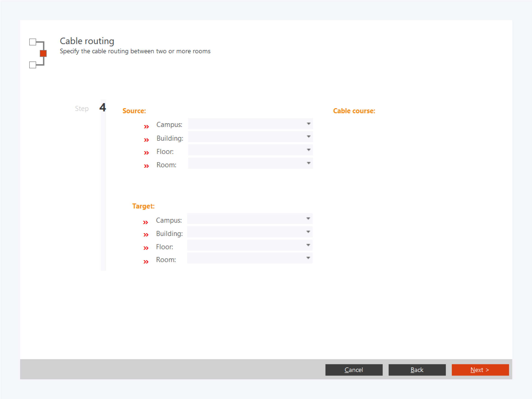Open the Target Floor dropdown
This screenshot has height=399, width=532.
point(250,245)
